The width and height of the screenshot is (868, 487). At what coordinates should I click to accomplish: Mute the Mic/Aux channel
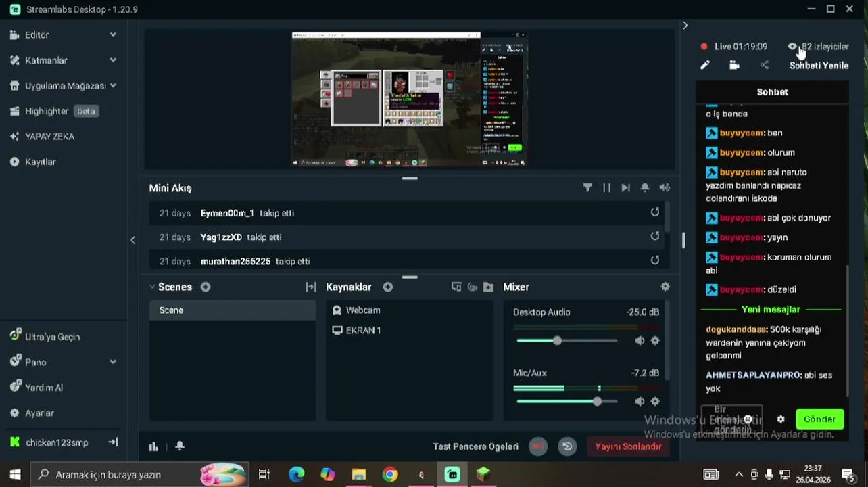[640, 402]
